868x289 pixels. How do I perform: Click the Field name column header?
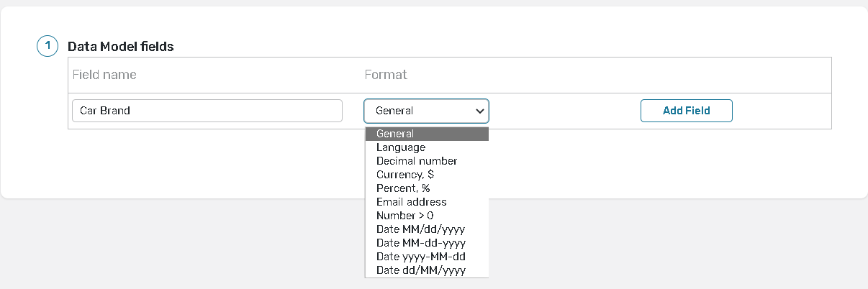point(104,75)
